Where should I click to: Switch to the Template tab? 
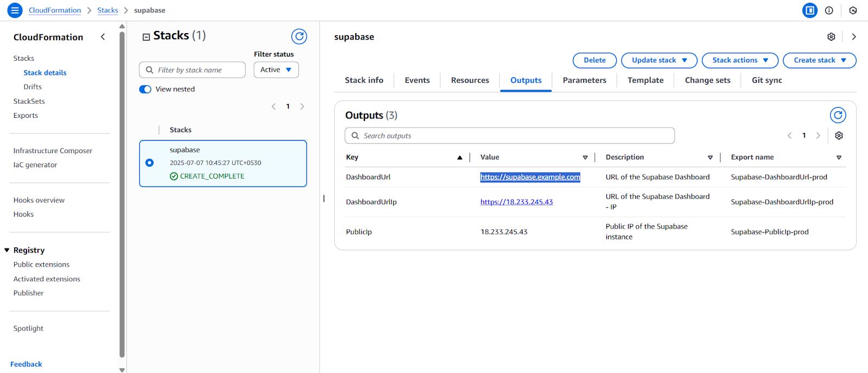pyautogui.click(x=646, y=80)
